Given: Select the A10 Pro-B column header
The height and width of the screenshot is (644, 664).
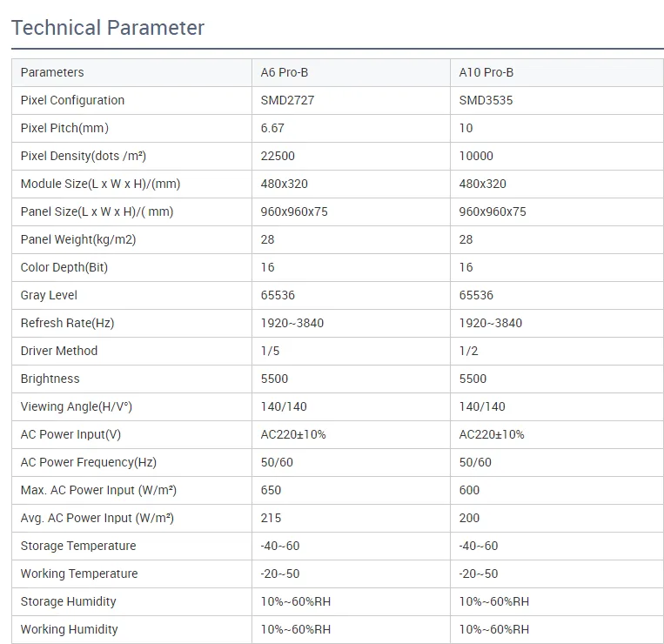Looking at the screenshot, I should click(x=486, y=72).
